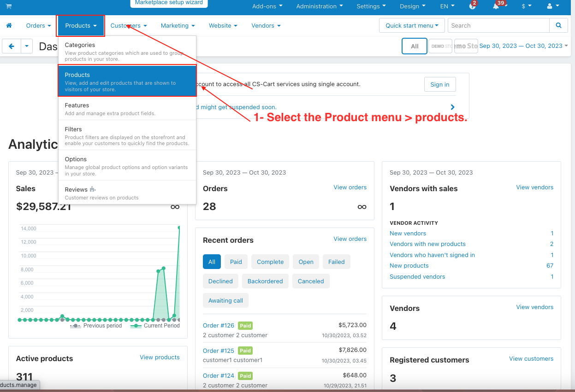The height and width of the screenshot is (392, 575).
Task: Filter recent orders by Backordered
Action: coord(265,281)
